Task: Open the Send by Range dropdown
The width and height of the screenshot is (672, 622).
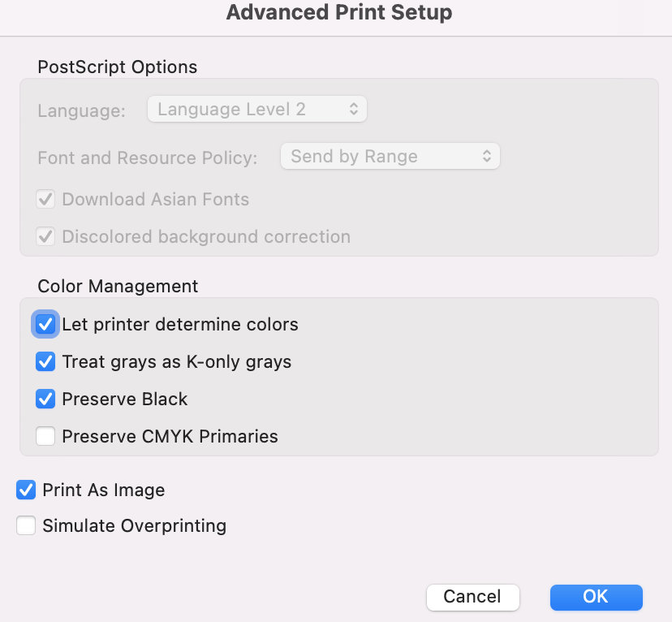Action: [x=390, y=157]
